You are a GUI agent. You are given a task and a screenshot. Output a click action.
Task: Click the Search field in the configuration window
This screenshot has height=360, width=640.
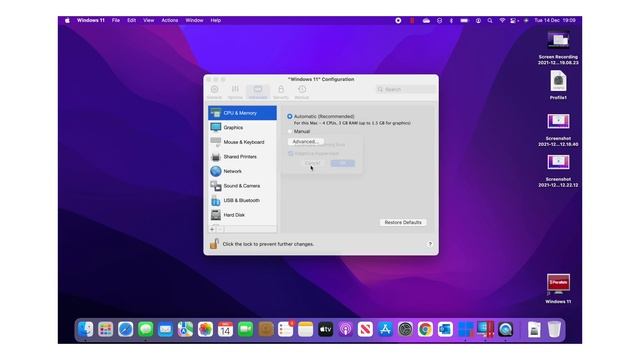tap(405, 89)
